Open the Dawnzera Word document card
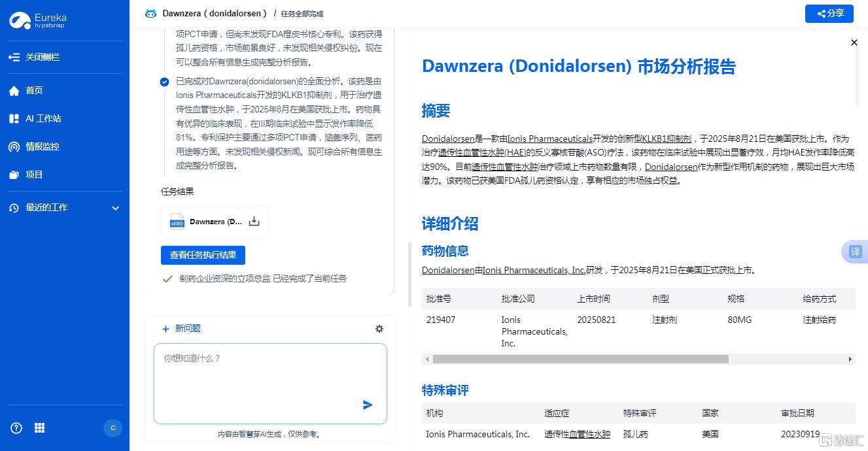Image resolution: width=868 pixels, height=451 pixels. pyautogui.click(x=215, y=222)
